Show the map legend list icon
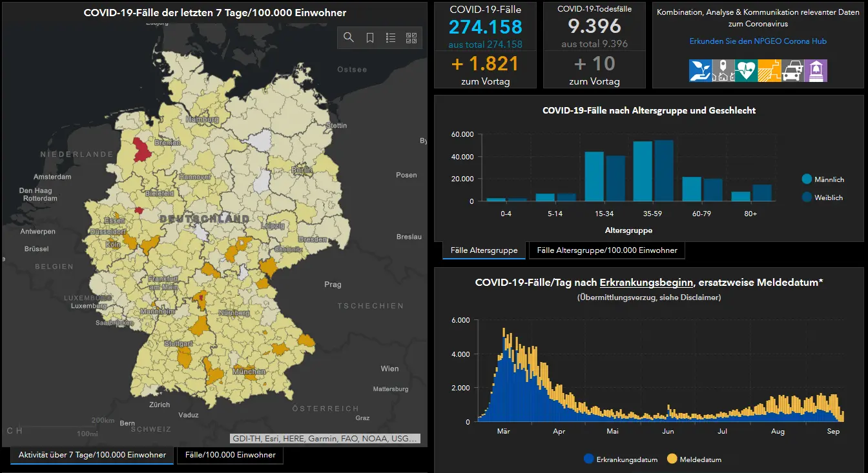 pyautogui.click(x=391, y=37)
